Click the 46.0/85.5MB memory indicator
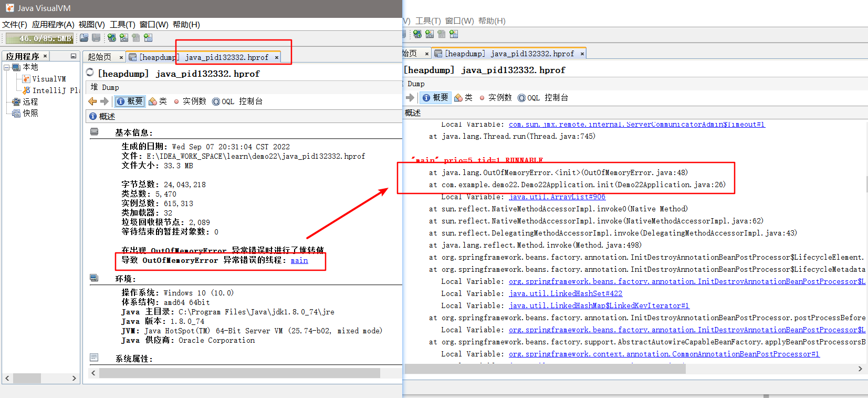The height and width of the screenshot is (398, 868). pos(39,38)
